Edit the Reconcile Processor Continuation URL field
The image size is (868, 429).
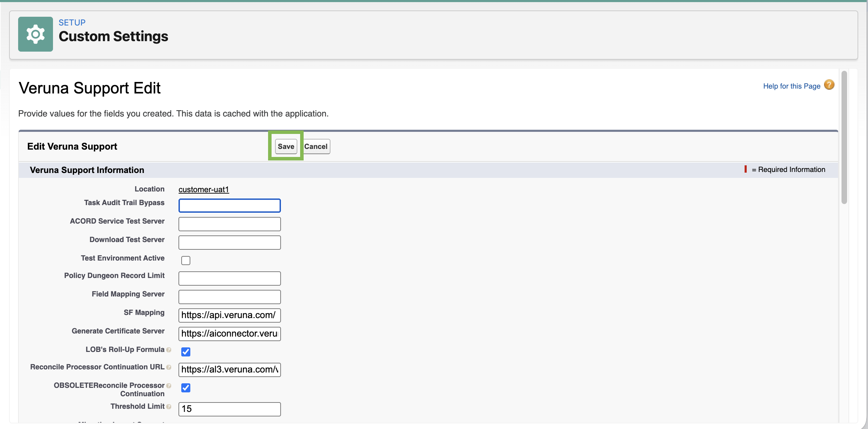pyautogui.click(x=230, y=370)
